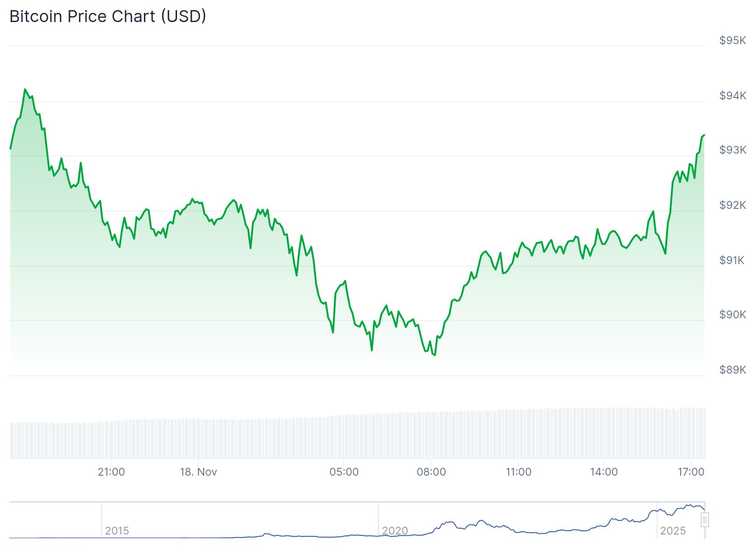Select the 18. Nov date axis label
756x552 pixels.
198,472
